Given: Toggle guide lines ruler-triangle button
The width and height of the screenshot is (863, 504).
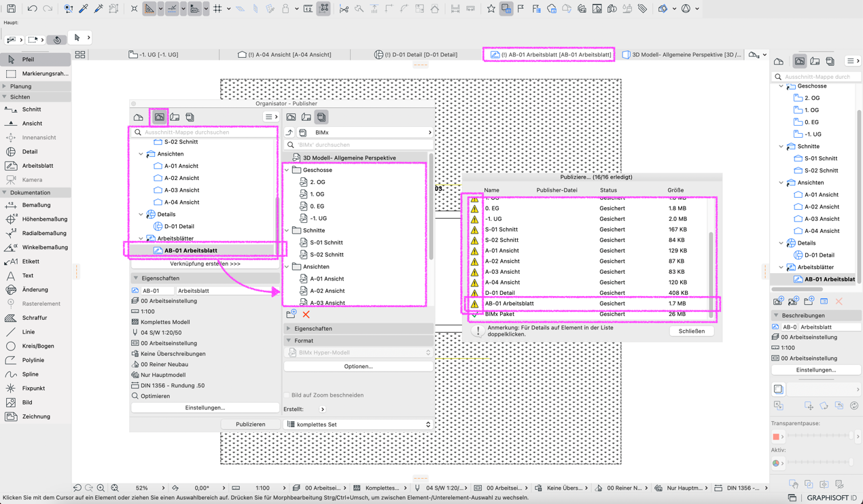Looking at the screenshot, I should (149, 9).
